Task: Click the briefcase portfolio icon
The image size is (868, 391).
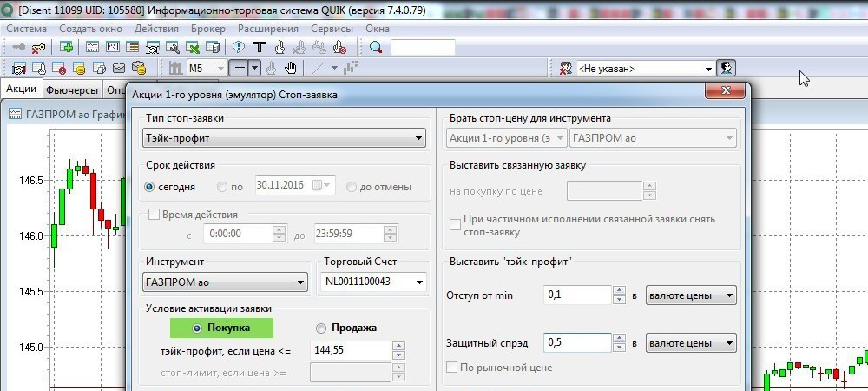Action: point(119,68)
